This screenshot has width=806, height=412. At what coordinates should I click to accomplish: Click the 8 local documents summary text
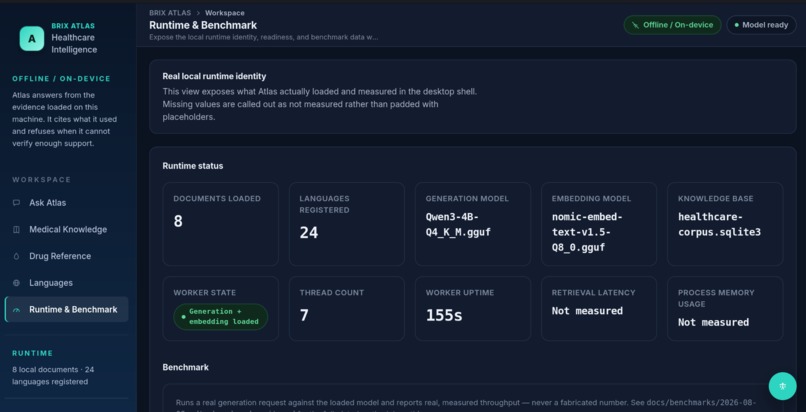53,376
